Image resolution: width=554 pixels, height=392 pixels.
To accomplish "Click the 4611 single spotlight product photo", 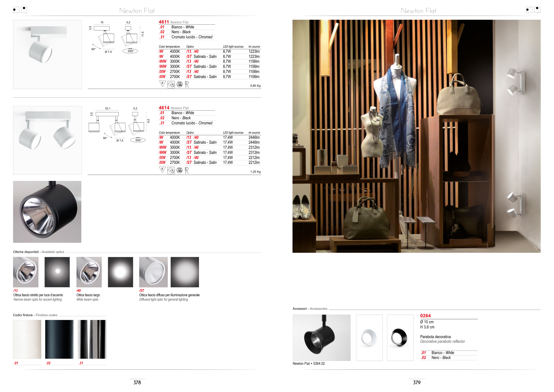I will coord(48,54).
